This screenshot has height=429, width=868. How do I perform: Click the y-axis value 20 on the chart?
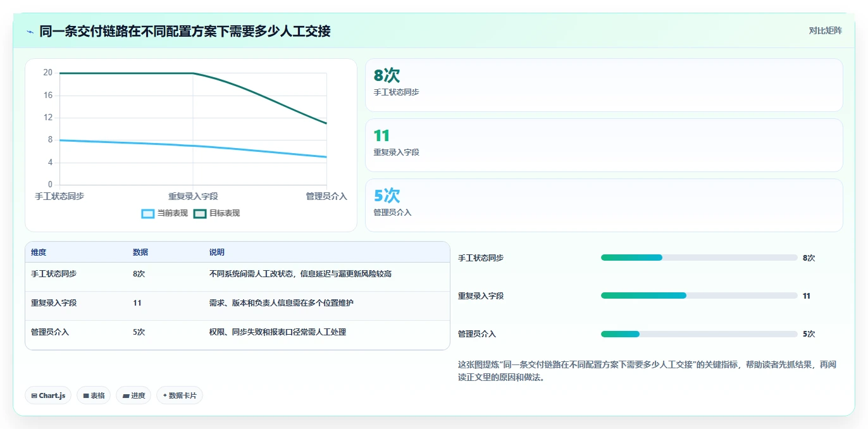point(48,73)
